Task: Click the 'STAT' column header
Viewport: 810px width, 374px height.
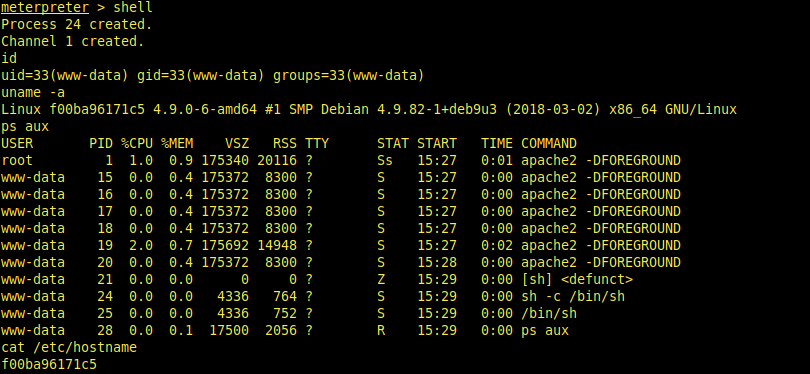Action: pyautogui.click(x=393, y=143)
